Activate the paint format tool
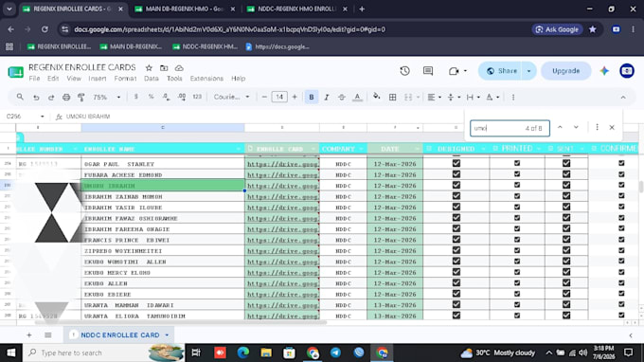The image size is (644, 362). pos(80,98)
